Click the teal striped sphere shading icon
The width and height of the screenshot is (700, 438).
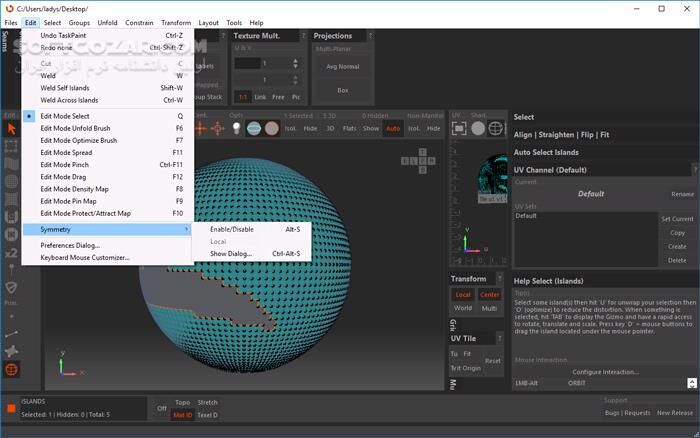click(255, 128)
